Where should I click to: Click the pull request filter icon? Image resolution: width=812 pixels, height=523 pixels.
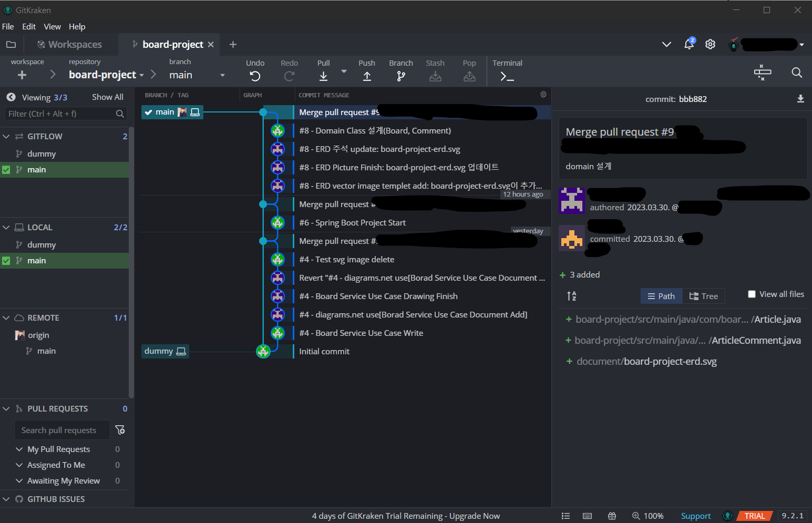pos(120,430)
